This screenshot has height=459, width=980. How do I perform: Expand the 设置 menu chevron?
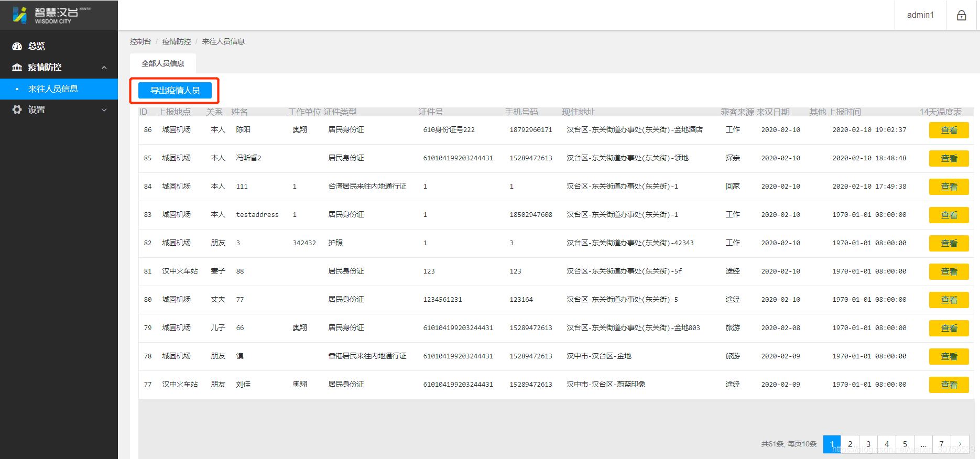tap(104, 110)
